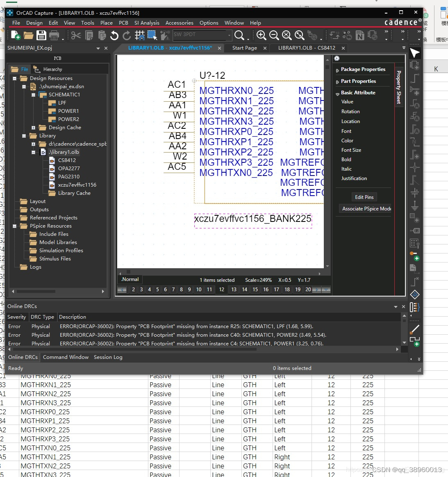Switch to LIBRARY1.OLB - CS8412 tab

click(x=306, y=48)
